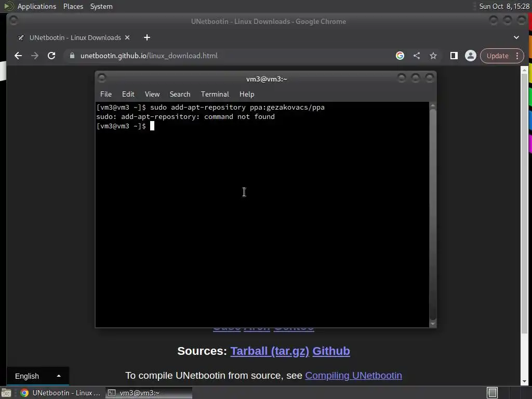Switch to UNetbootin Chrome taskbar item
The height and width of the screenshot is (399, 532).
(x=60, y=393)
